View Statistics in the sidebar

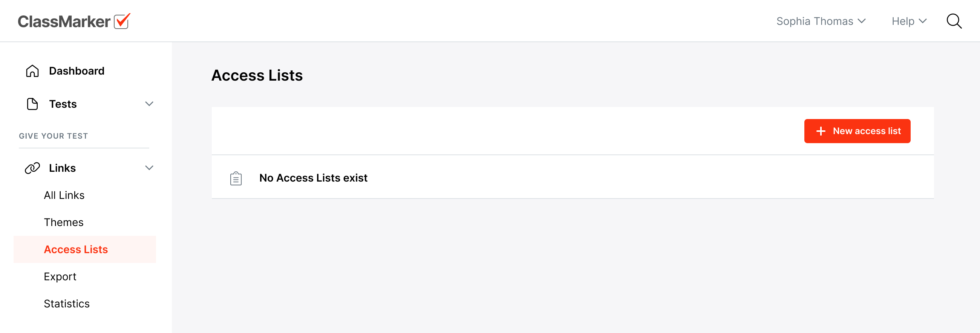67,304
